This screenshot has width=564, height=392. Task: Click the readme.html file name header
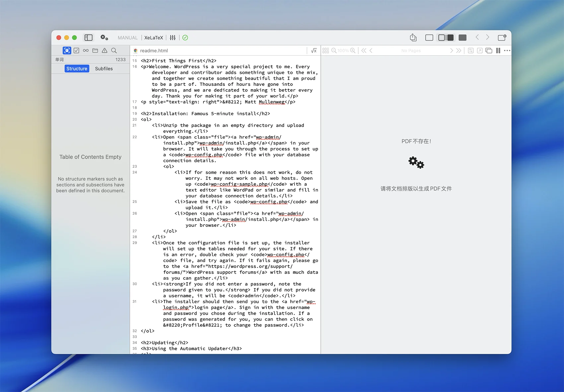pyautogui.click(x=154, y=51)
